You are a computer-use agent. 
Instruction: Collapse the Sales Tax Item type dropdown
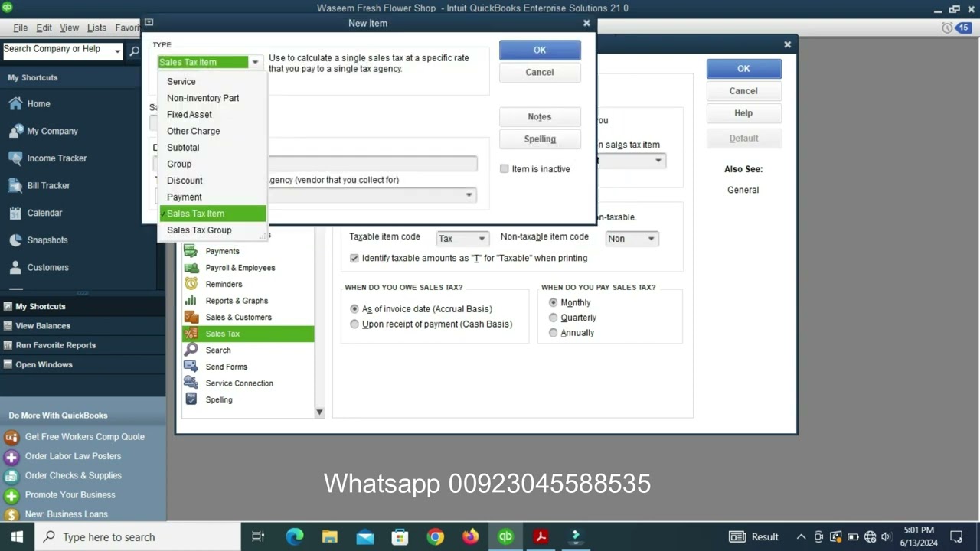pyautogui.click(x=255, y=62)
